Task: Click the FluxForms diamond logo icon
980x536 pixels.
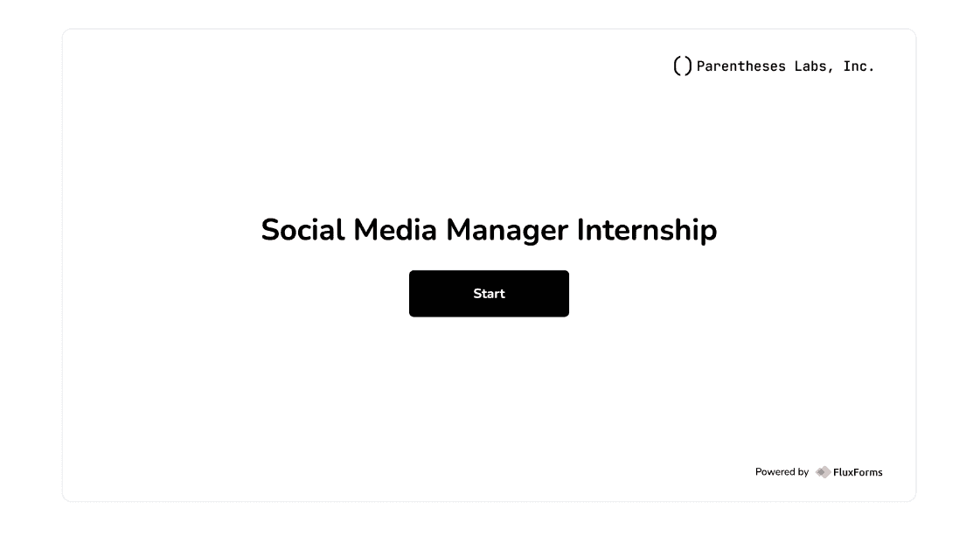Action: tap(824, 472)
